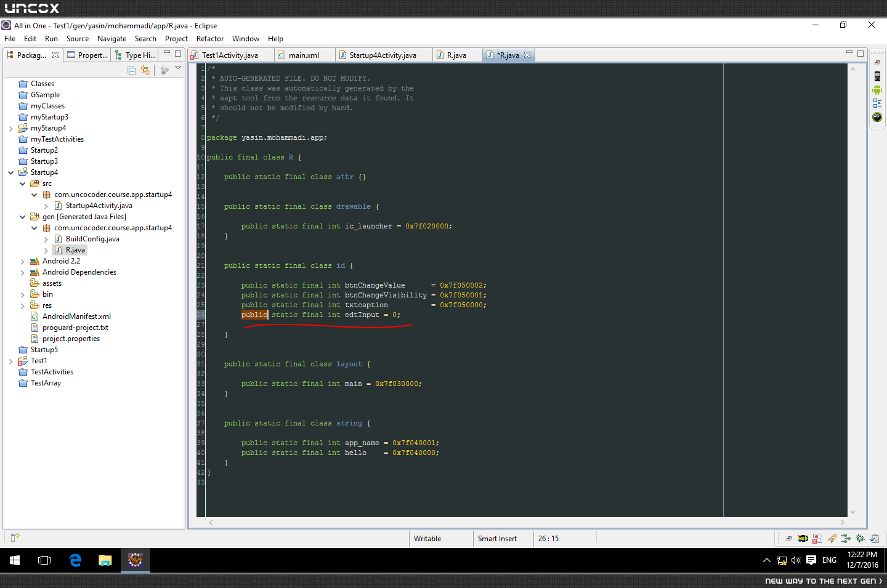The width and height of the screenshot is (887, 588).
Task: Switch to Type Hierarchy view tab
Action: [x=136, y=55]
